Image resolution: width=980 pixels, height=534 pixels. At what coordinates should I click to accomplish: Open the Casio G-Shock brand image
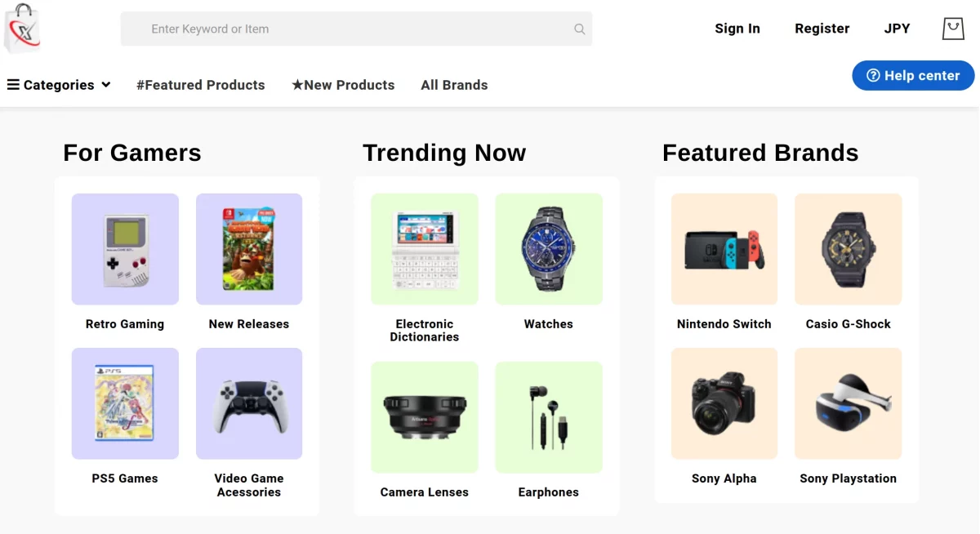tap(849, 249)
